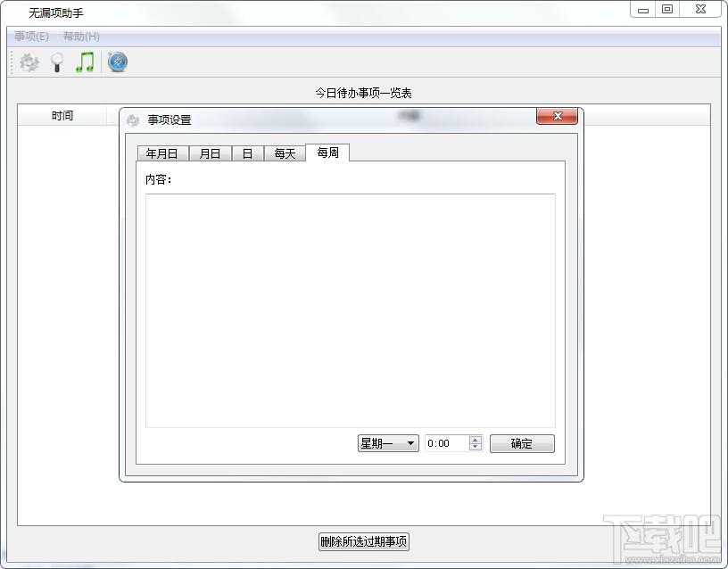Select the 每周 tab

(327, 153)
